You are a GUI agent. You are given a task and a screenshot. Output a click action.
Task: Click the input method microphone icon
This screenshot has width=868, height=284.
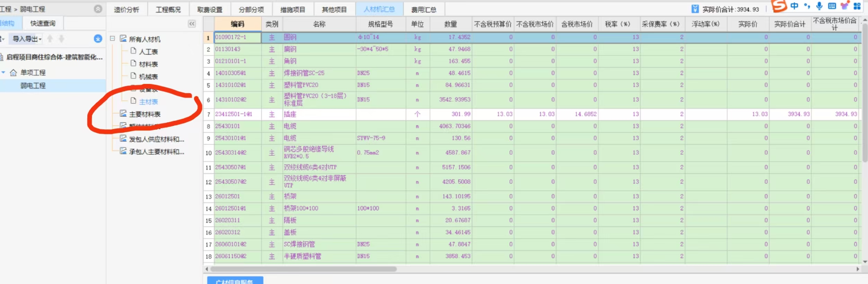819,6
